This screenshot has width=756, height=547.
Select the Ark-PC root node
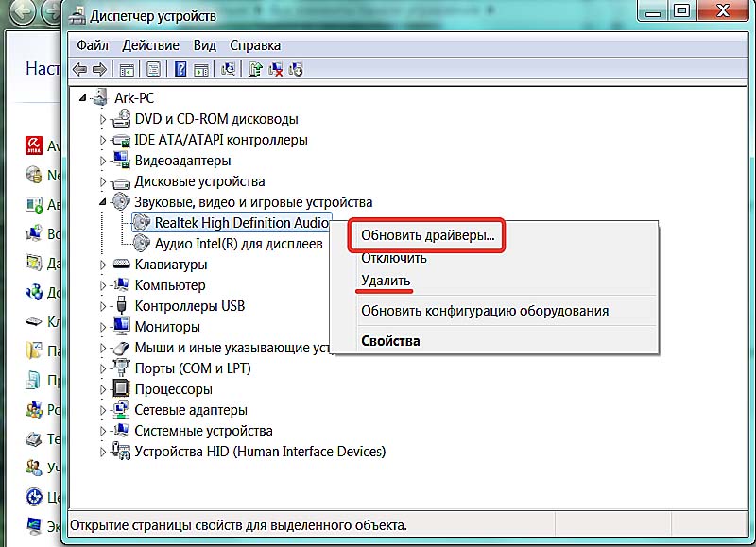[131, 98]
